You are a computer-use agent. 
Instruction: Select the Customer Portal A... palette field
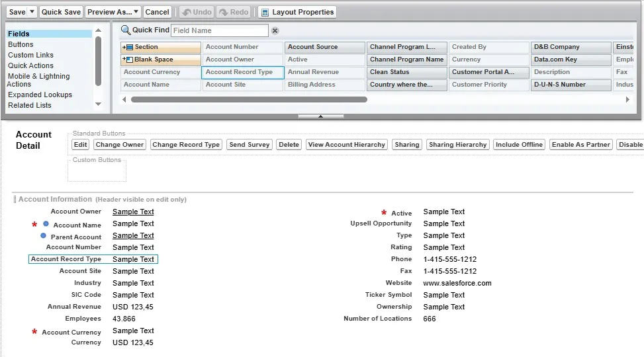(x=488, y=72)
